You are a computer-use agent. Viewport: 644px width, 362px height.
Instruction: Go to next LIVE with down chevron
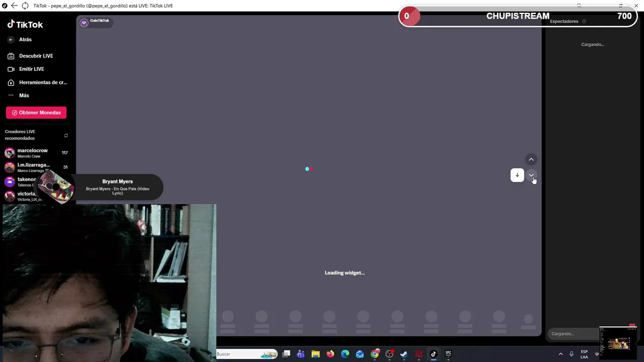point(531,175)
